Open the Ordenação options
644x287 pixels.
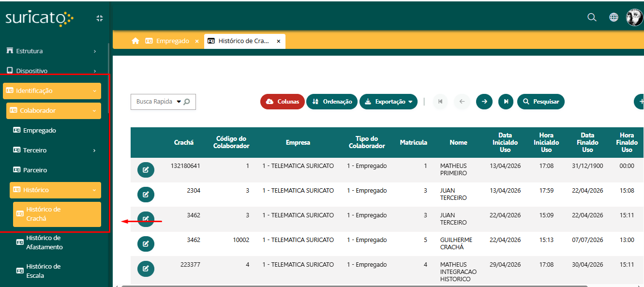[x=332, y=102]
